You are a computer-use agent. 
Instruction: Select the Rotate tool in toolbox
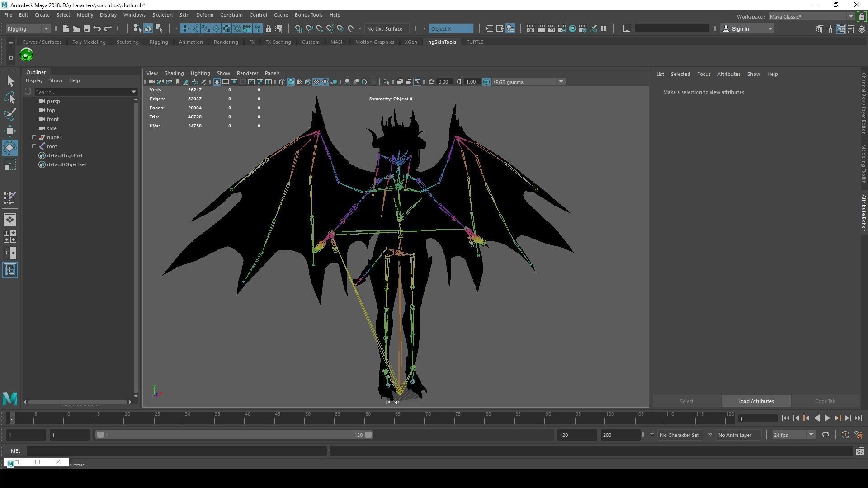[x=10, y=148]
